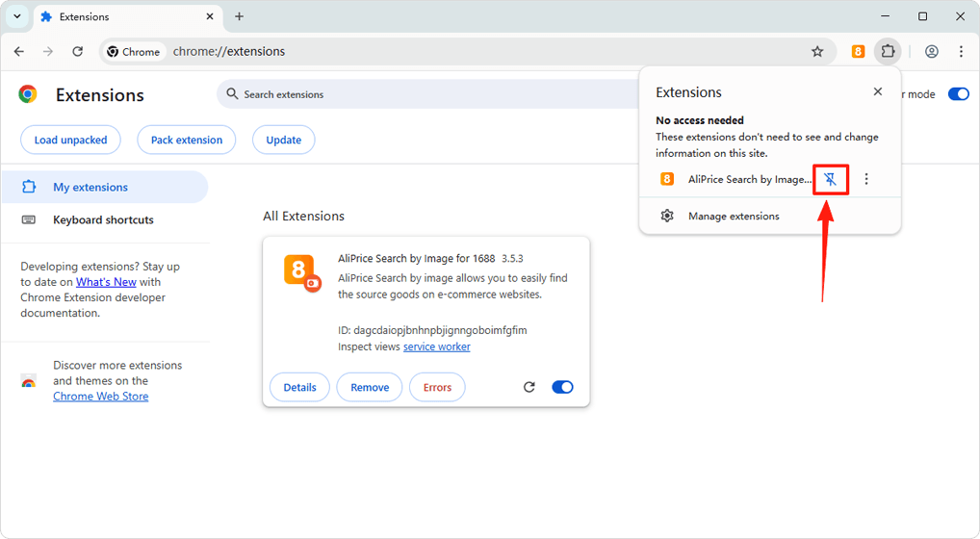
Task: Click the browser reload page button
Action: pos(78,52)
